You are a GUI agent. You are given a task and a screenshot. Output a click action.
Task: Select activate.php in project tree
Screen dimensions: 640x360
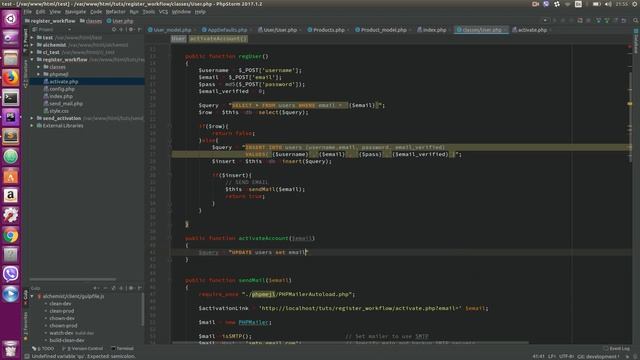63,82
